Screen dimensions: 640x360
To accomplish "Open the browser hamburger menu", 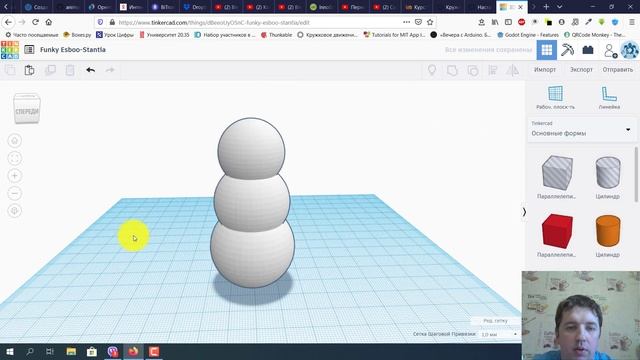I will 631,22.
